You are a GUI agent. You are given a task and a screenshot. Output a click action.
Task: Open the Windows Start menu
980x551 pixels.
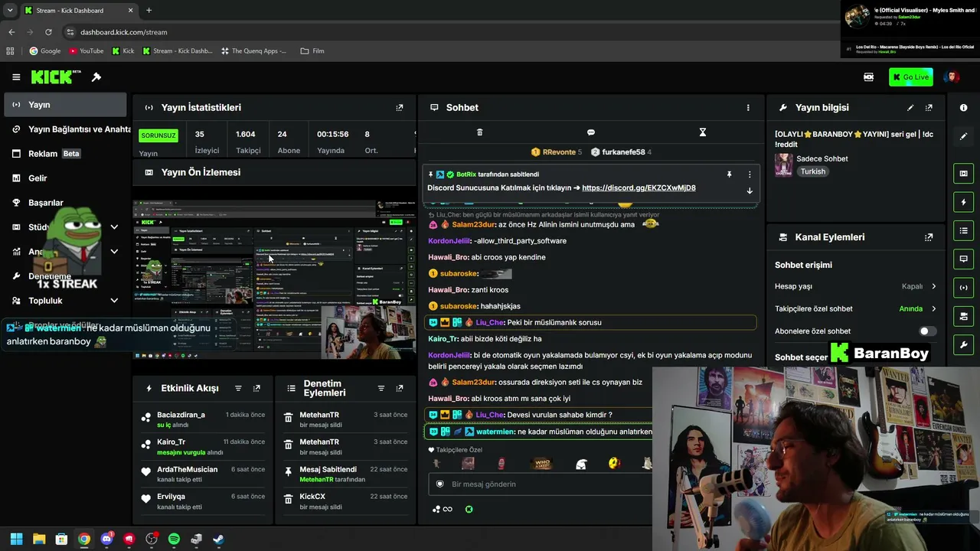pos(17,539)
